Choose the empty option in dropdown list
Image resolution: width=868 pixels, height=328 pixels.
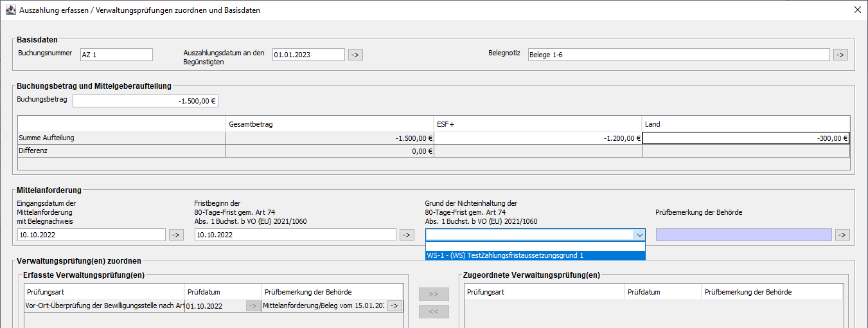pyautogui.click(x=535, y=246)
